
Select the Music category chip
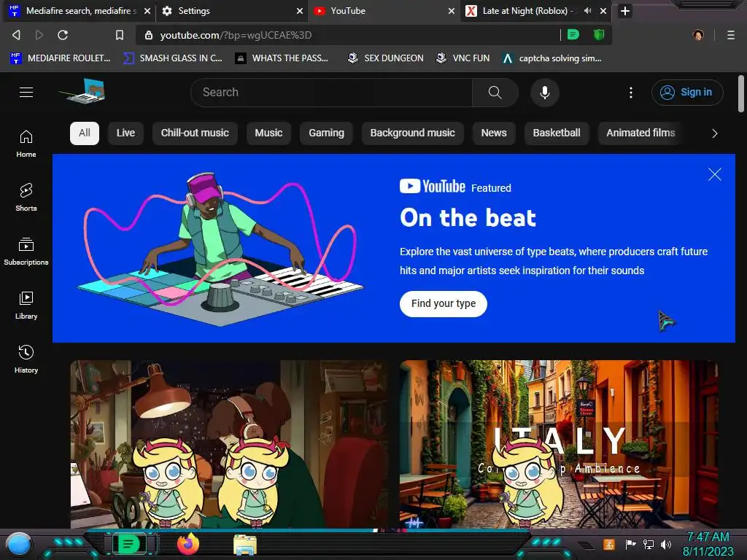268,133
